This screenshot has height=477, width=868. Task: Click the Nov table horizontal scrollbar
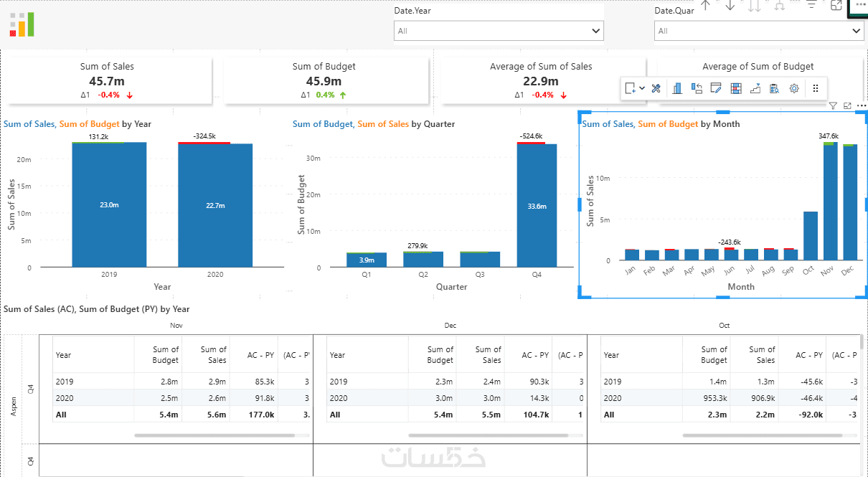(x=214, y=435)
